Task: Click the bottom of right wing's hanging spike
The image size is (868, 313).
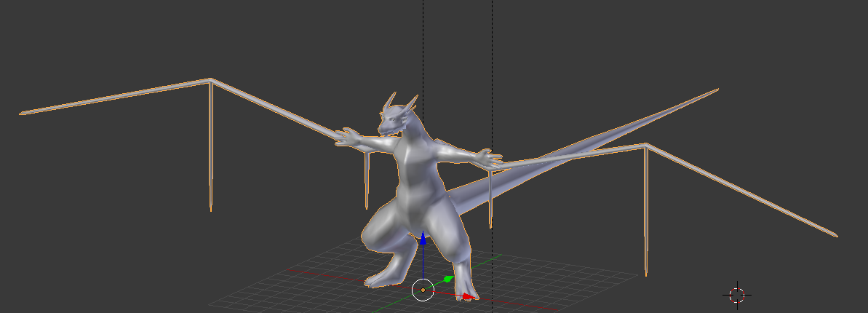Action: click(645, 272)
